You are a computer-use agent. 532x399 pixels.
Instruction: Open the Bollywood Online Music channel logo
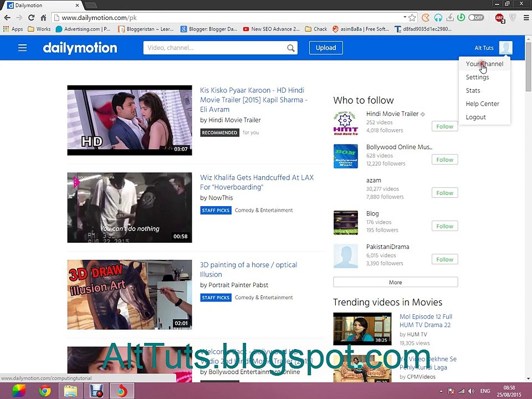pyautogui.click(x=345, y=156)
